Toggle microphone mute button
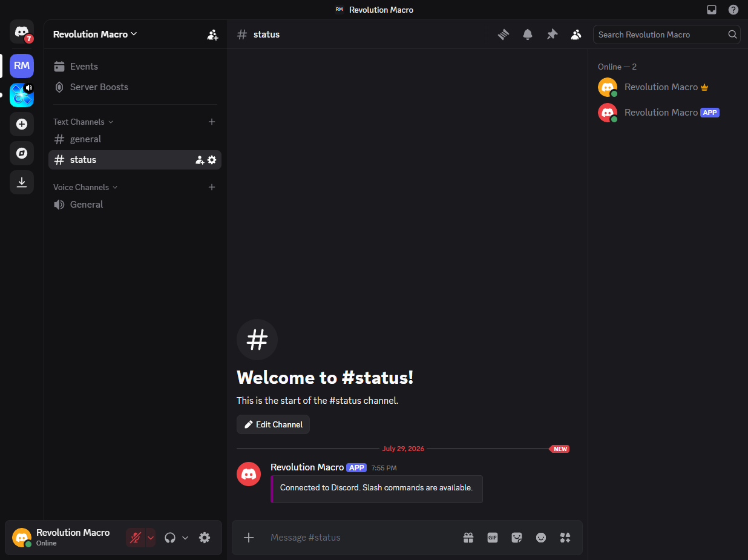 (136, 538)
